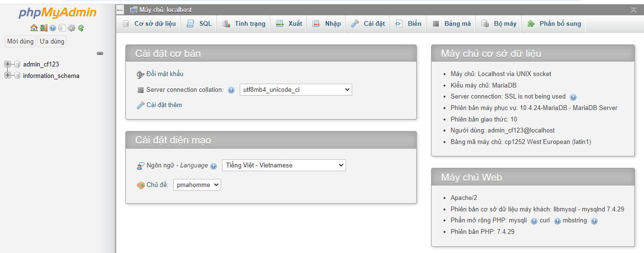Image resolution: width=644 pixels, height=253 pixels.
Task: Expand the information_schema database node
Action: 8,76
